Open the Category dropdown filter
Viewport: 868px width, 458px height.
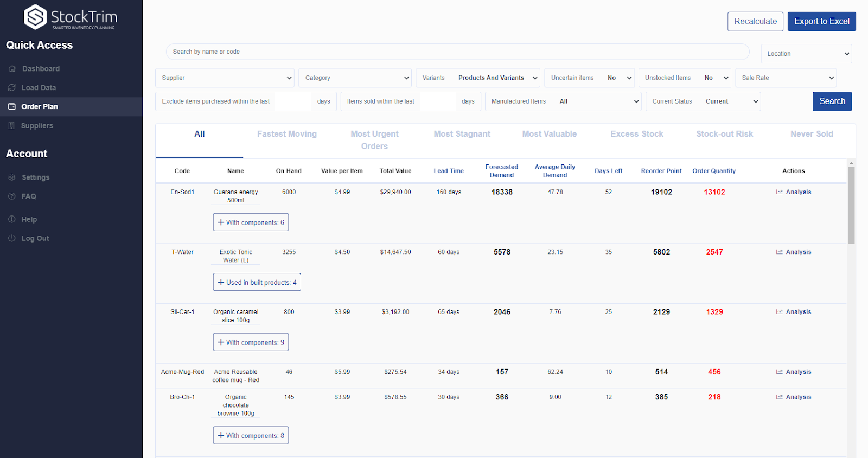click(355, 78)
